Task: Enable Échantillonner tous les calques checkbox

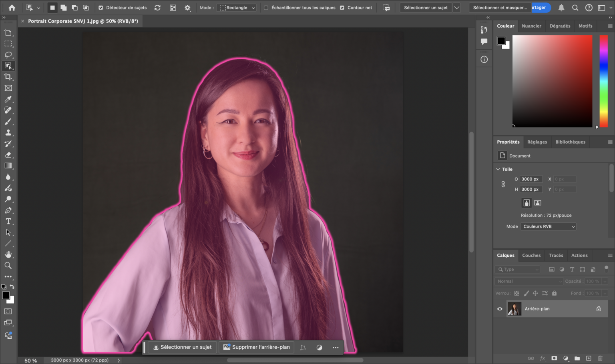Action: point(266,8)
